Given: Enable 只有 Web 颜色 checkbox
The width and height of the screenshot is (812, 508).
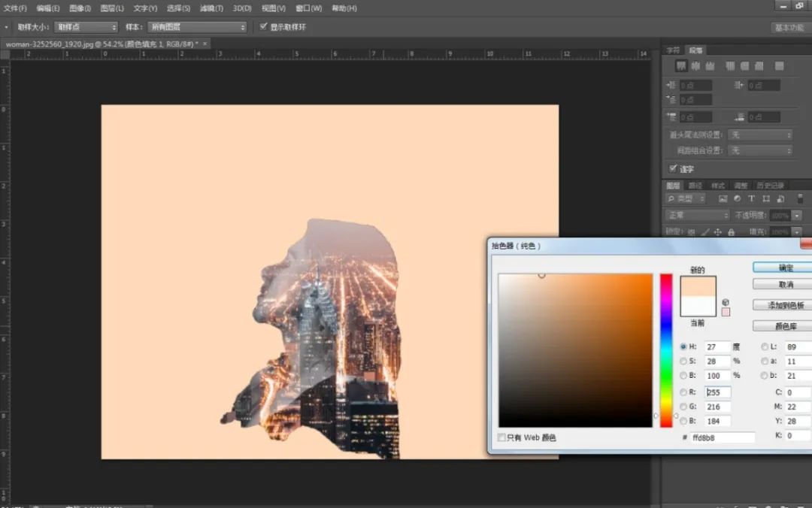Looking at the screenshot, I should 501,437.
